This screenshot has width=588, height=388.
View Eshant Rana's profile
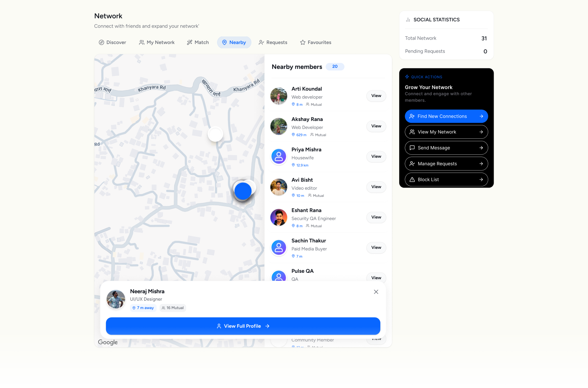376,217
